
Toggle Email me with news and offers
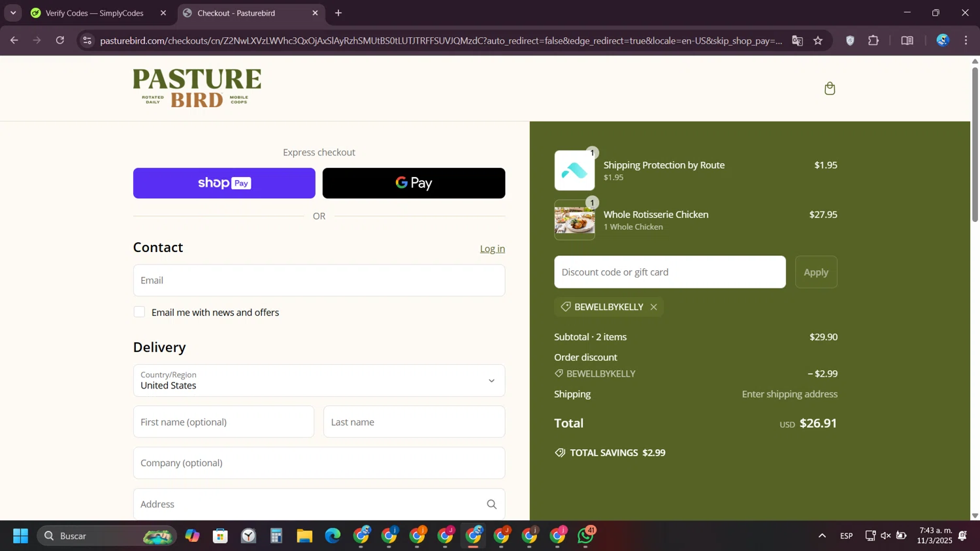[139, 312]
